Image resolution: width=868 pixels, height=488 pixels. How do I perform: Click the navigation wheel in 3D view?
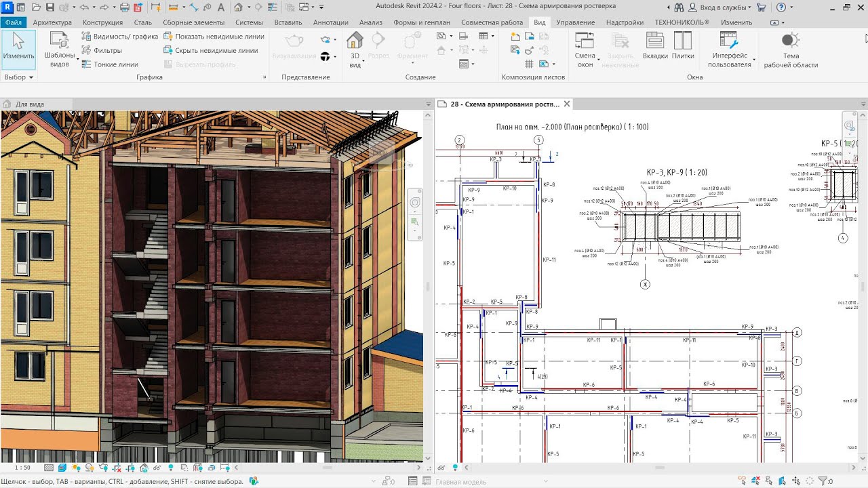pyautogui.click(x=415, y=203)
